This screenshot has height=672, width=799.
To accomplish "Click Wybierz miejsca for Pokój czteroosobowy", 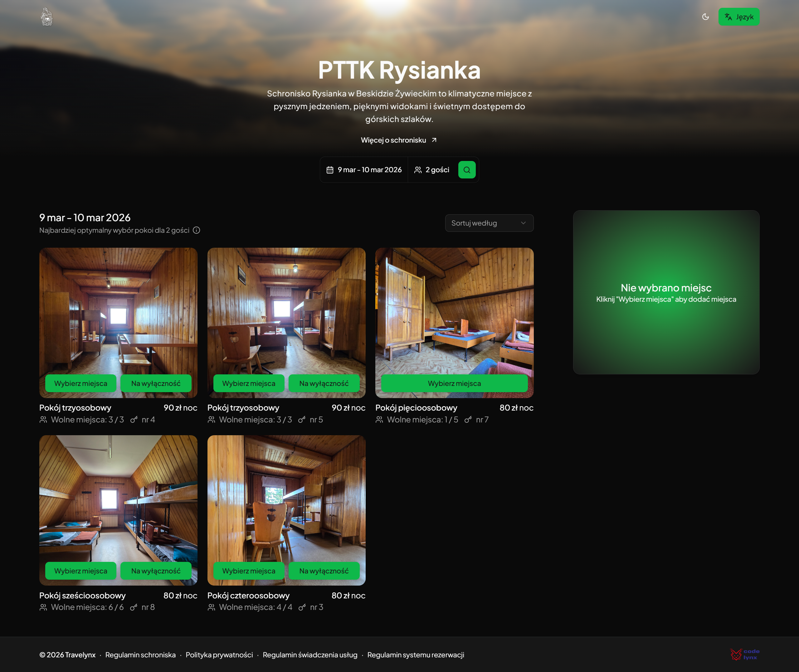I will [248, 571].
